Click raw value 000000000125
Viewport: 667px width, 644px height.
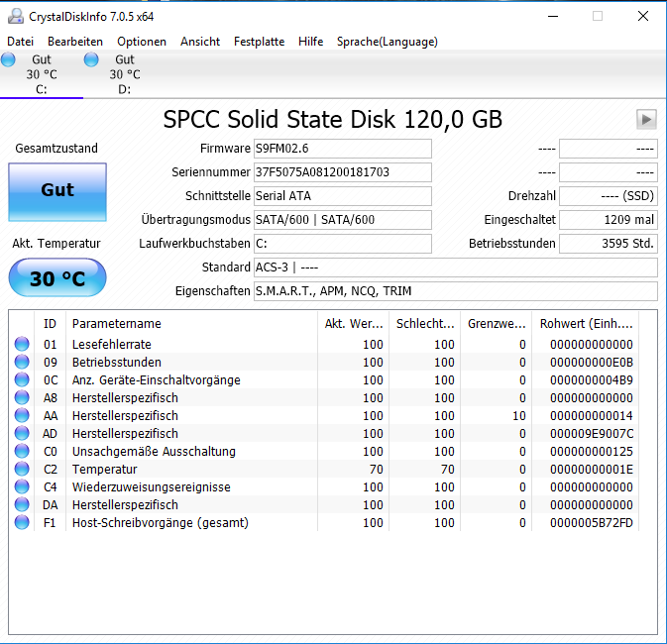[592, 452]
